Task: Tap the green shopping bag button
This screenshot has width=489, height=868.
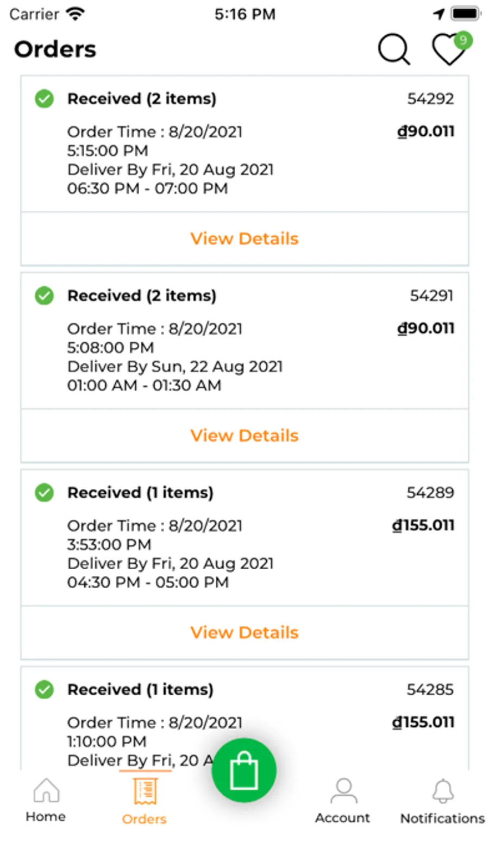Action: coord(244,770)
